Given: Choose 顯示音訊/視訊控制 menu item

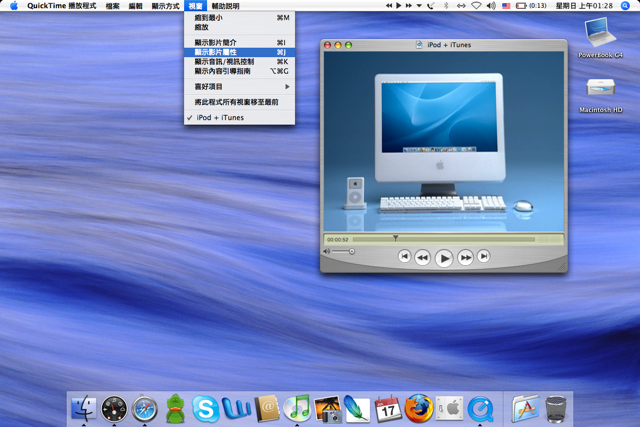Looking at the screenshot, I should [x=239, y=62].
